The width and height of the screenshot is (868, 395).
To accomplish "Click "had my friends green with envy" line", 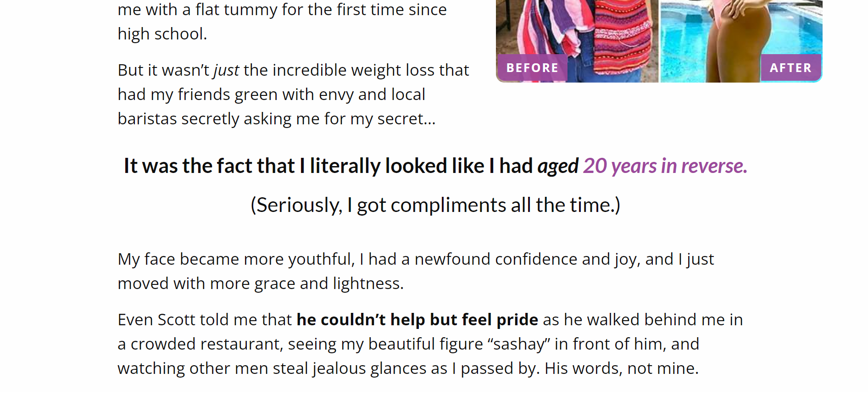I will click(272, 95).
